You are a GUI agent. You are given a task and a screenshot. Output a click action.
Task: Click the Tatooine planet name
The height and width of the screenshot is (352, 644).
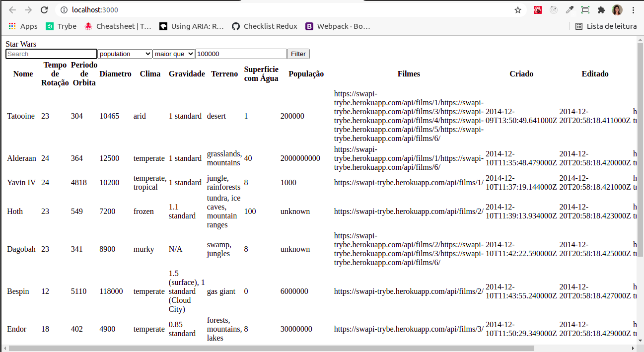21,116
